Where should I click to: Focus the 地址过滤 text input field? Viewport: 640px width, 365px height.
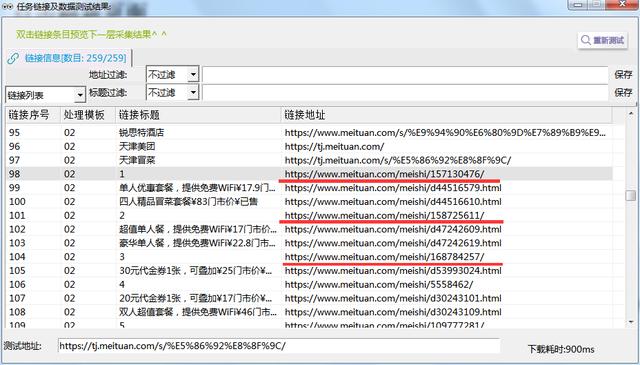pyautogui.click(x=405, y=74)
